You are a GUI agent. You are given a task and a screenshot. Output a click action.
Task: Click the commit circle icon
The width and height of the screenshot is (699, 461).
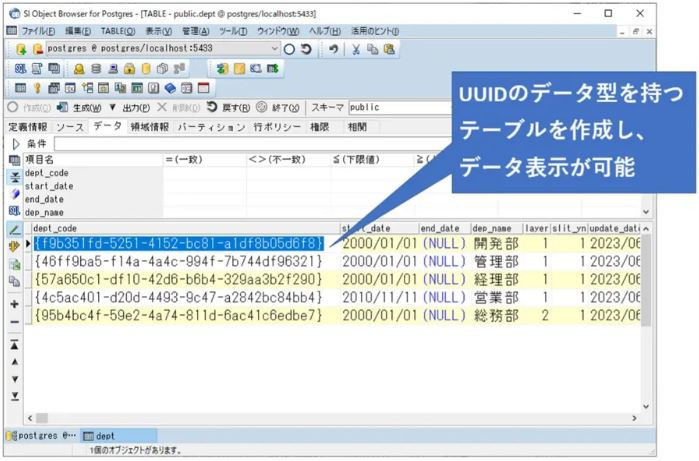[x=289, y=49]
